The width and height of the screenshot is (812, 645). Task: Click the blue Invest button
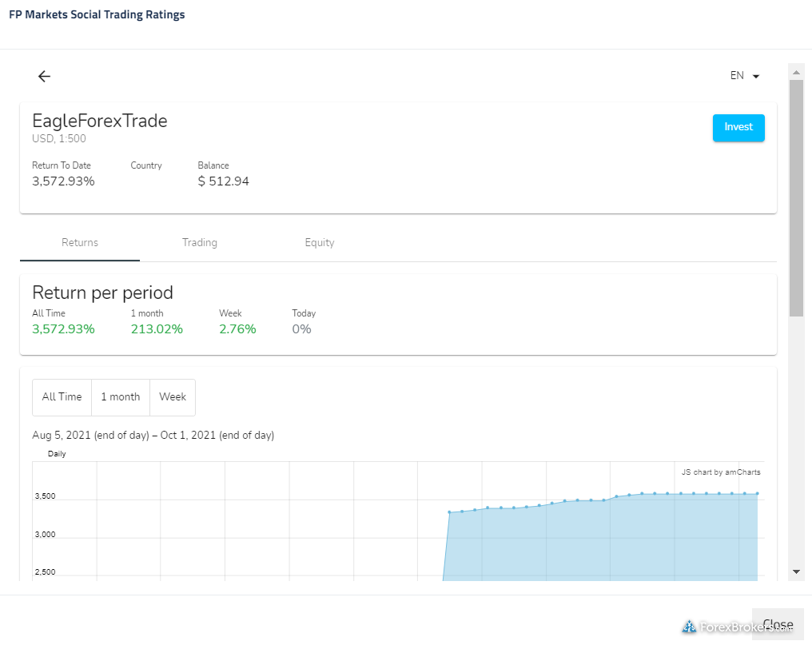click(738, 127)
